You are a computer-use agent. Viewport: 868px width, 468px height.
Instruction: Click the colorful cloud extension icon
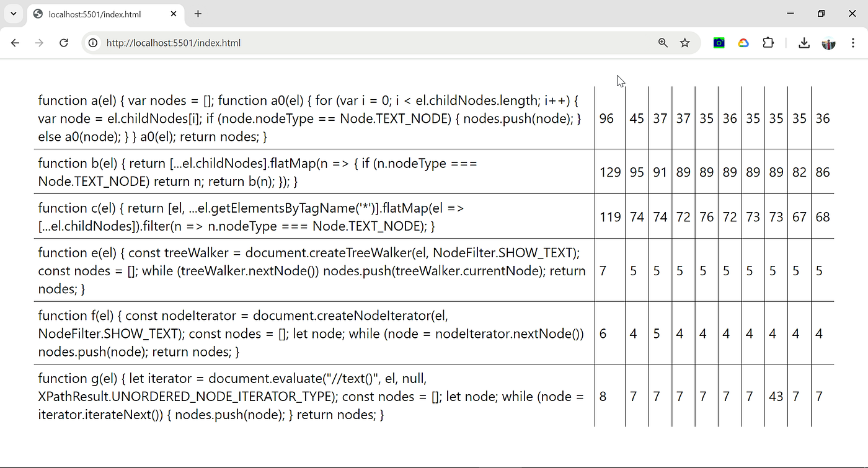pyautogui.click(x=743, y=43)
